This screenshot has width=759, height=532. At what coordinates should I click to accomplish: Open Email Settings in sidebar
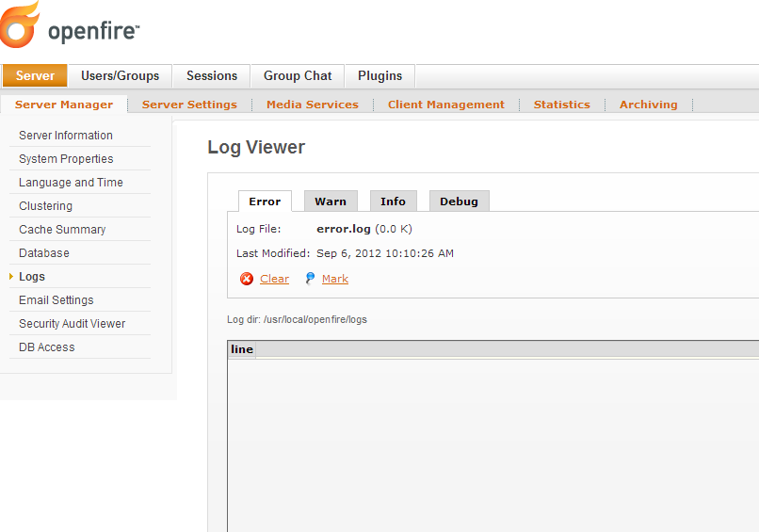[57, 300]
